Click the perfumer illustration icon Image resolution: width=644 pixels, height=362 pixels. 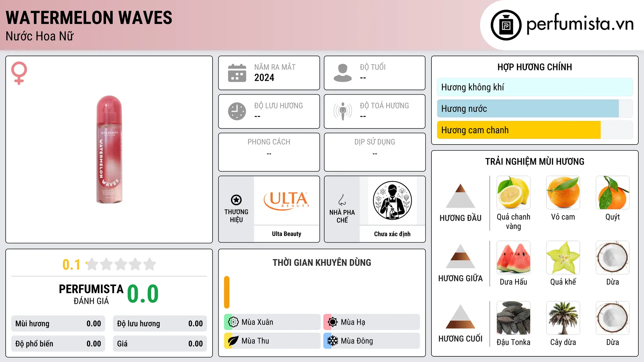coord(392,200)
